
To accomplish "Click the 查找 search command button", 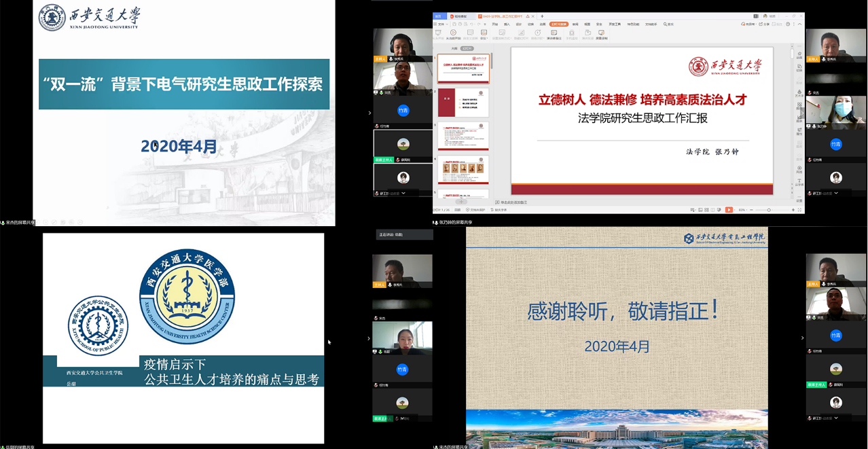I will pos(668,24).
